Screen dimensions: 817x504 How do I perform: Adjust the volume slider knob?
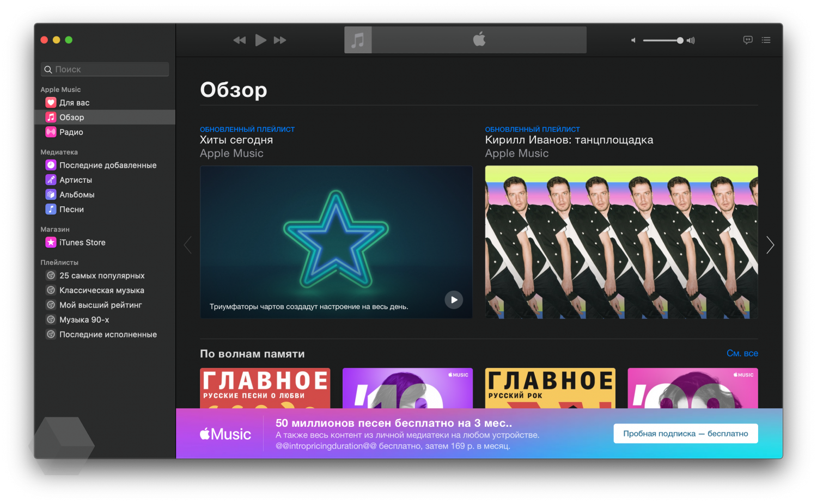[680, 40]
